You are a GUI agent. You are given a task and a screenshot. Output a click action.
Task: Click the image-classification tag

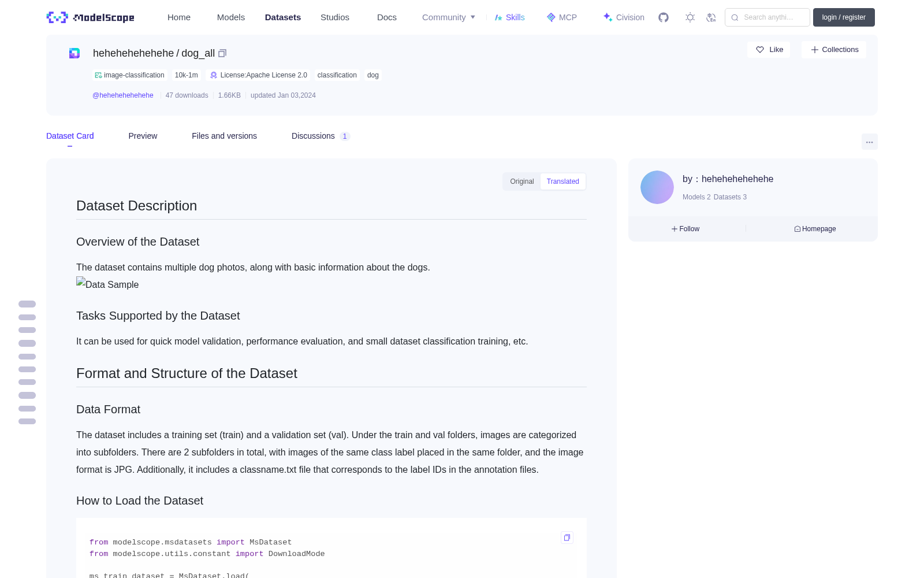[130, 75]
